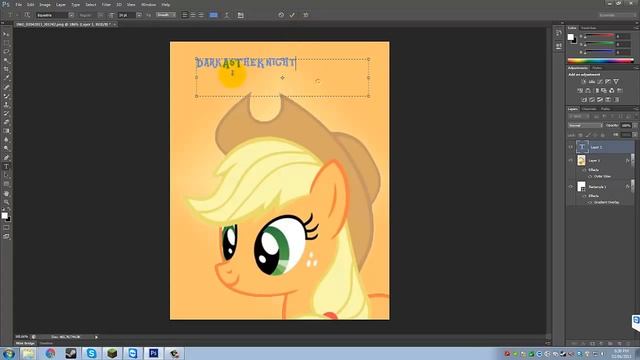Toggle Gradient Overlay effect visibility
Screen dimensions: 640x360
click(x=590, y=202)
